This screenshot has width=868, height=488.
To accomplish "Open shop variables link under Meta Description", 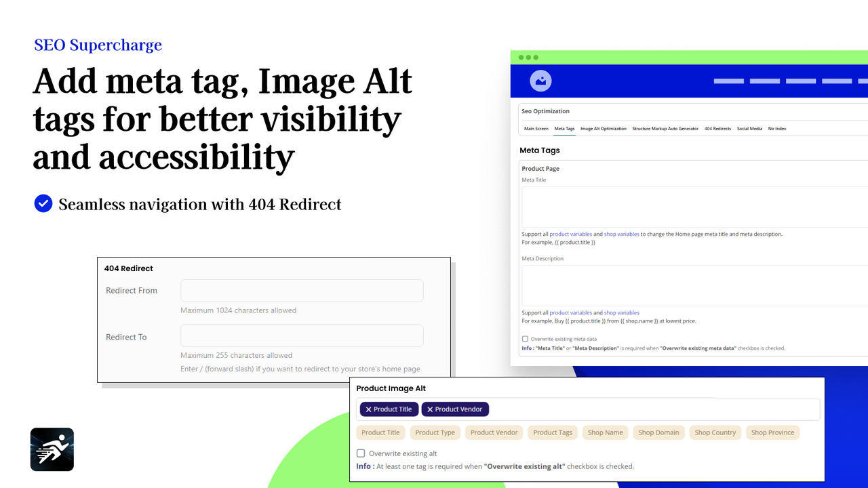I will tap(622, 313).
